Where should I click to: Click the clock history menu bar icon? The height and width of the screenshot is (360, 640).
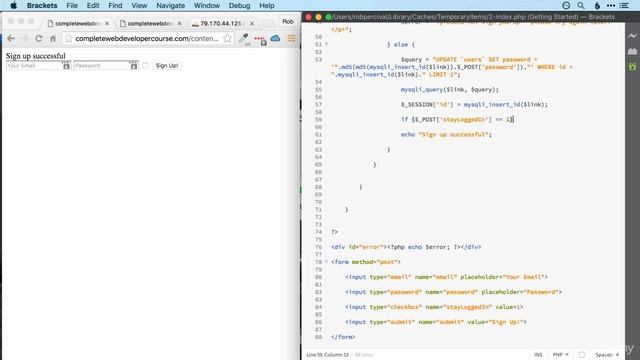click(566, 5)
